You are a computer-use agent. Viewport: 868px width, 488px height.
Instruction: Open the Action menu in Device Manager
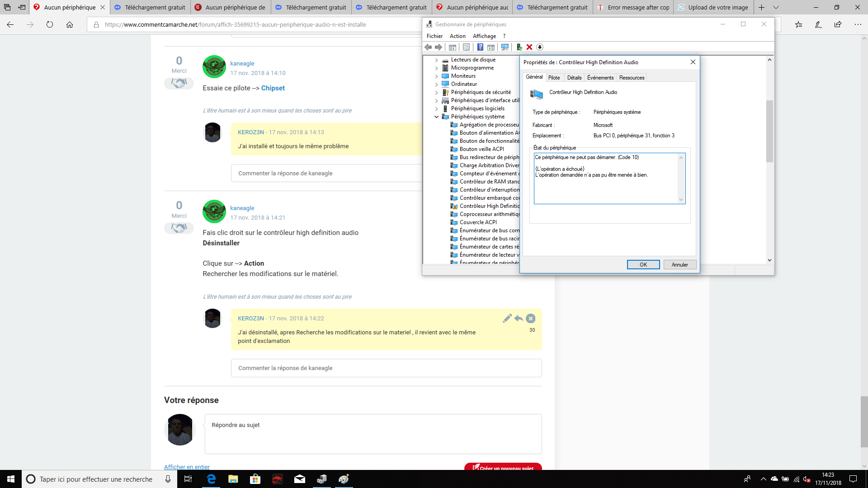457,36
